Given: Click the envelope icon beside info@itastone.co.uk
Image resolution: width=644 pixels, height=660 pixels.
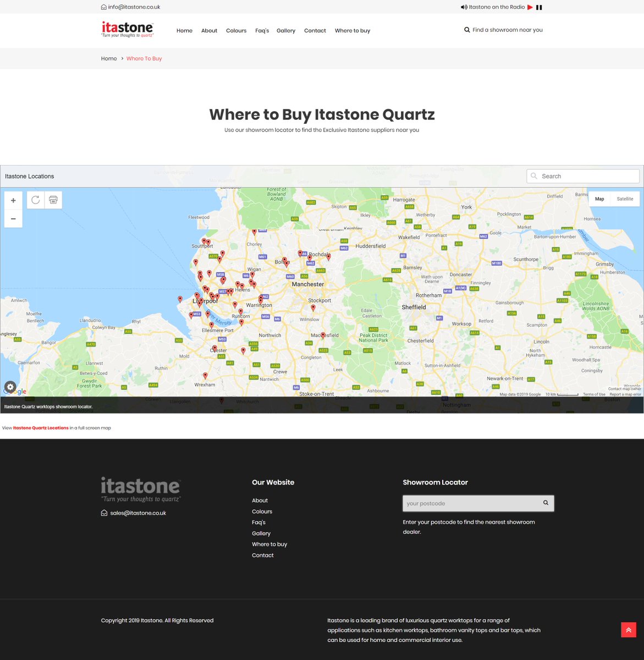Looking at the screenshot, I should coord(104,7).
